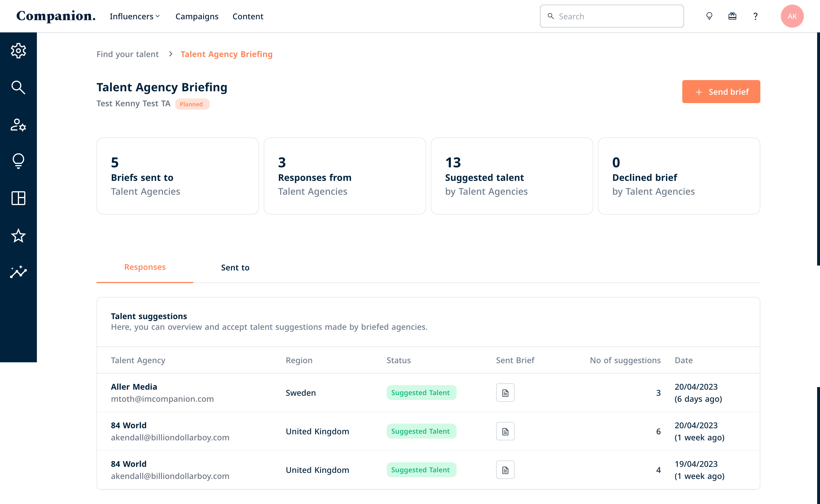Expand the Influencers dropdown menu
820x504 pixels.
coord(135,16)
